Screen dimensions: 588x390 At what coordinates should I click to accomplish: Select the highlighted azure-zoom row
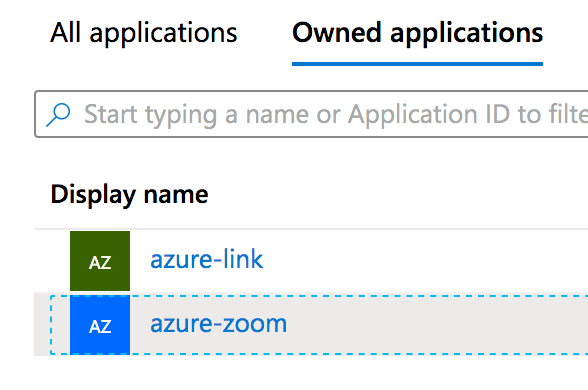click(x=311, y=325)
